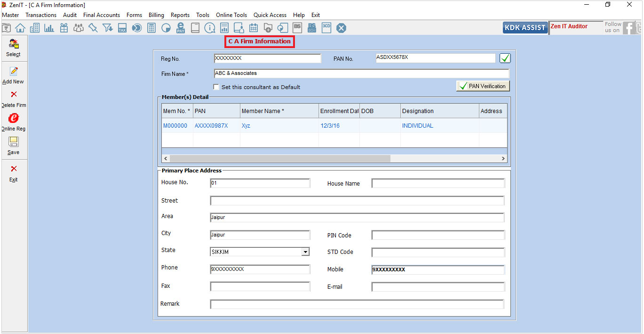Select the Xyz member row in the table
Viewport: 644px width, 334px height.
click(246, 126)
